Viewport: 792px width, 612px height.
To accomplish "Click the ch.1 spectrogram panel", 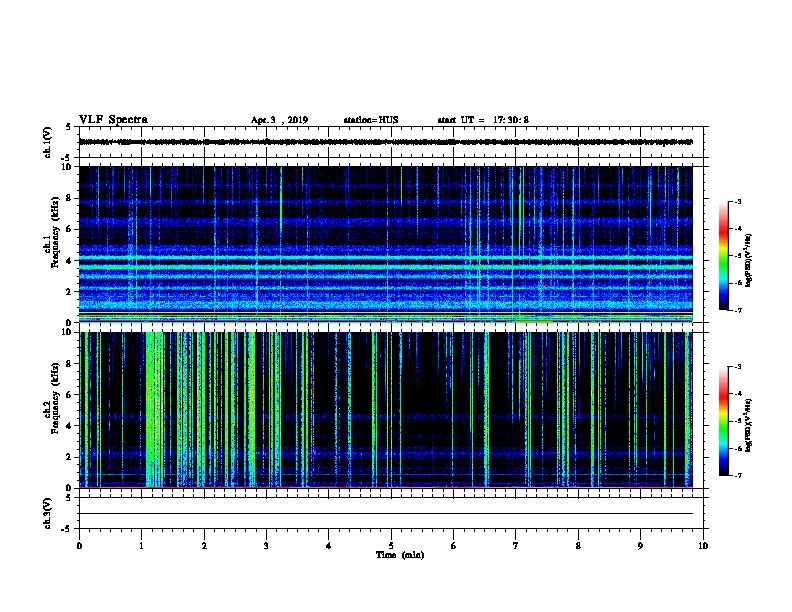I will tap(385, 244).
